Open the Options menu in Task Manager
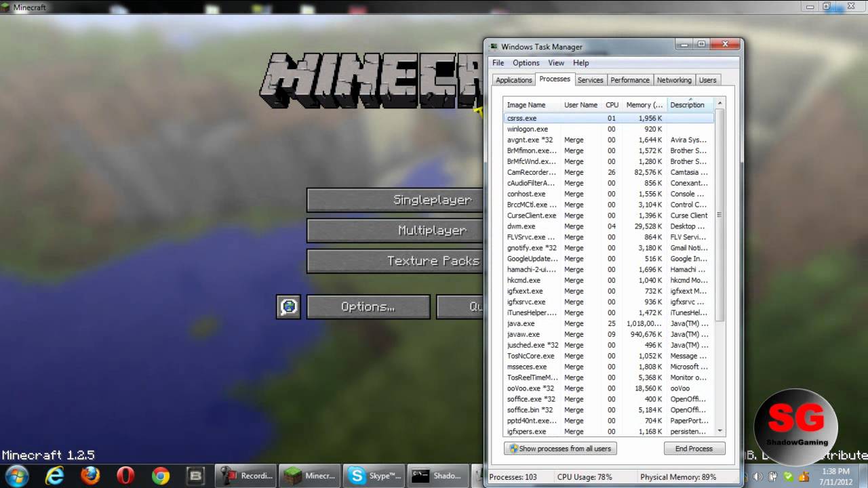The width and height of the screenshot is (868, 488). [x=526, y=62]
